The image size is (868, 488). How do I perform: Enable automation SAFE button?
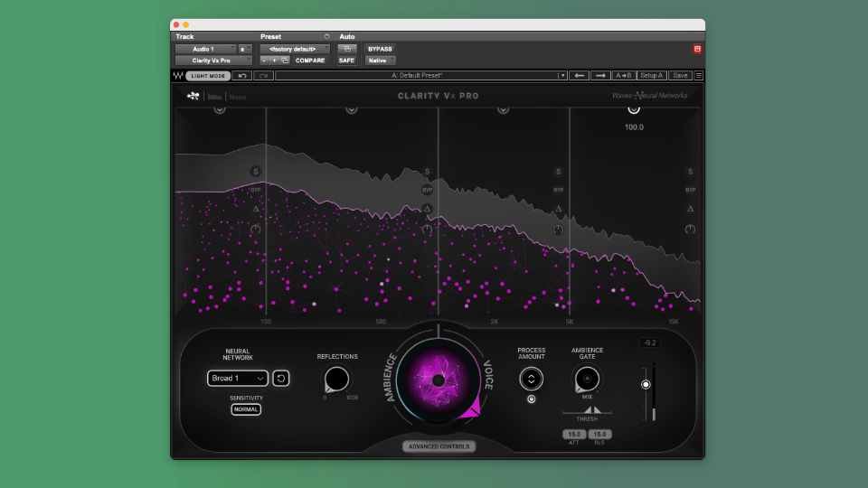pyautogui.click(x=346, y=61)
